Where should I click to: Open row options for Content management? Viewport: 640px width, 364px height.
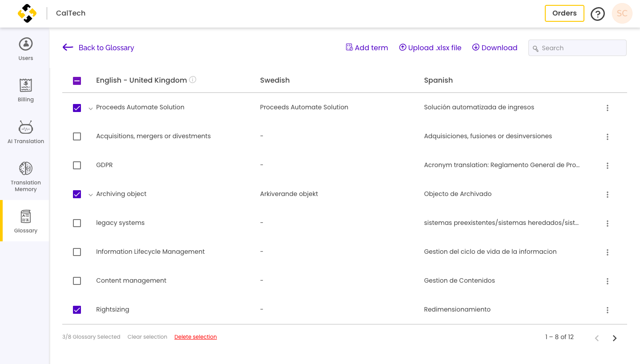(607, 281)
